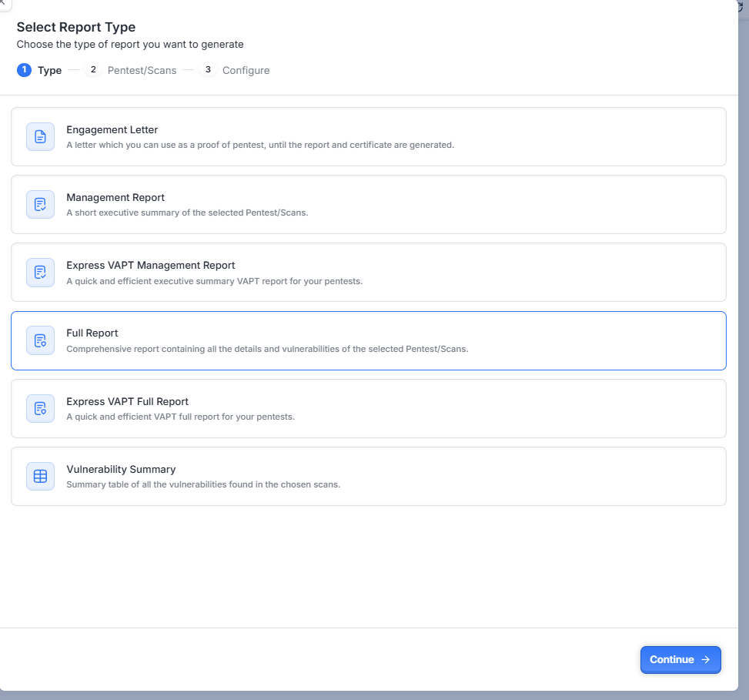Click the 'A short executive summary' description
This screenshot has width=749, height=700.
point(187,213)
